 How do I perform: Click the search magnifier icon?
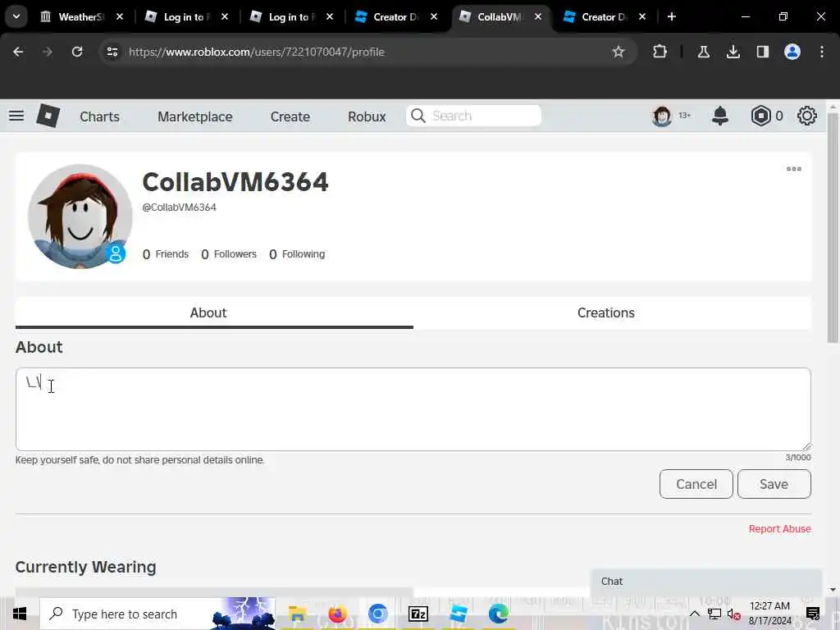click(x=418, y=116)
